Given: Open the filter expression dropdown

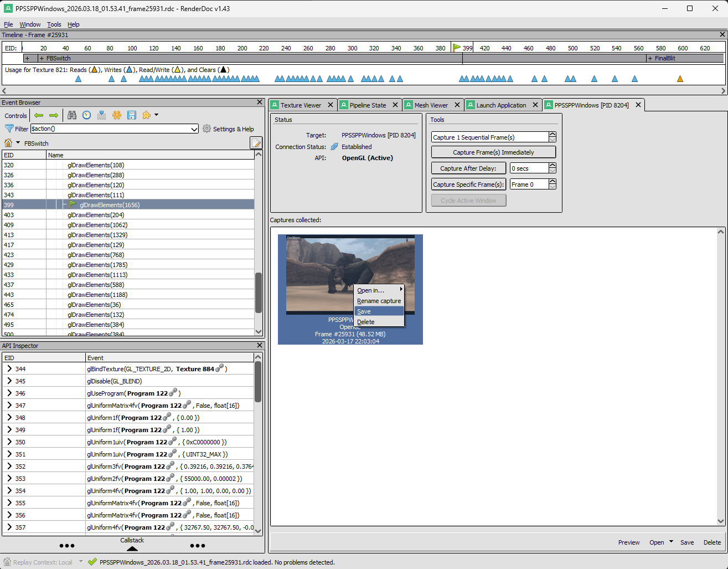Looking at the screenshot, I should coord(194,129).
